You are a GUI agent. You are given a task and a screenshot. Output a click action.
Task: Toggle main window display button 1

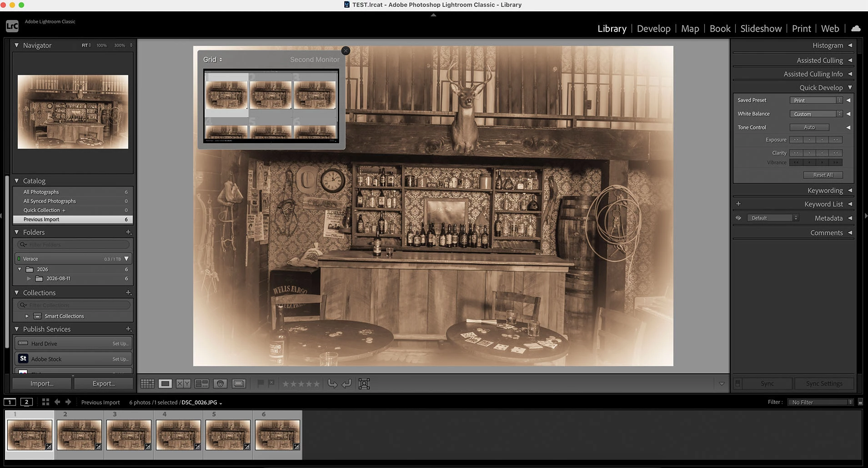[x=10, y=402]
